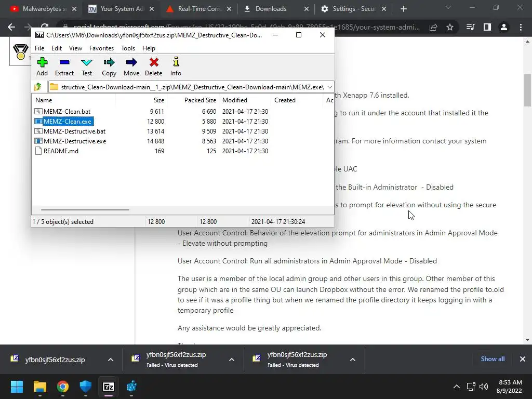The image size is (532, 399).
Task: Click the red Delete toolbar icon
Action: [154, 66]
